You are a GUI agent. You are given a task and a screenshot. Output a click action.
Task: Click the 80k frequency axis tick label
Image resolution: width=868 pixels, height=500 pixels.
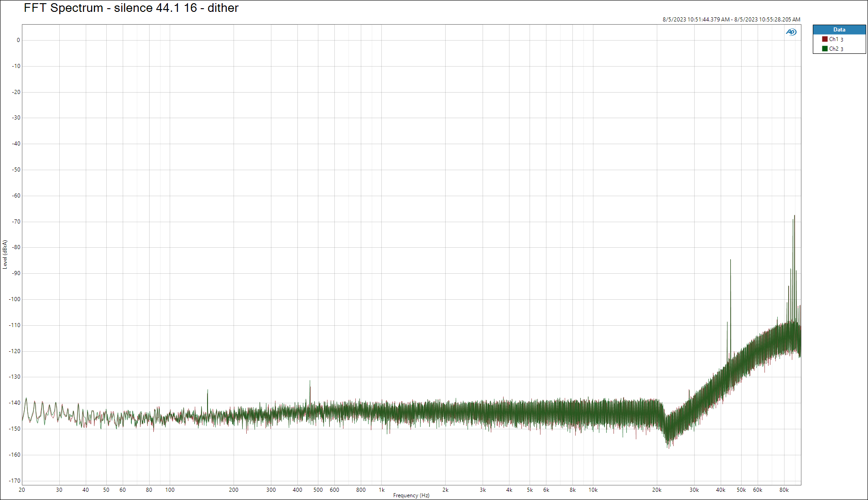click(x=784, y=490)
